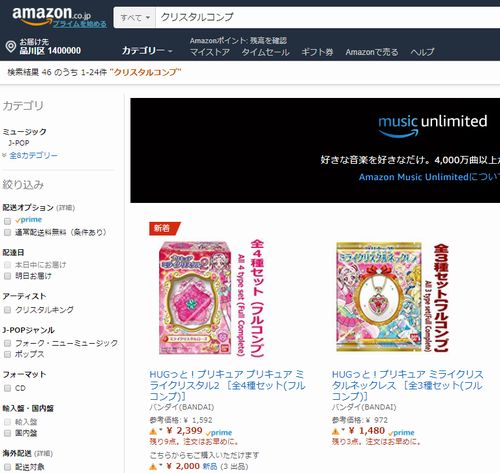
Task: Click the 新着 ribbon on first product
Action: [x=165, y=228]
